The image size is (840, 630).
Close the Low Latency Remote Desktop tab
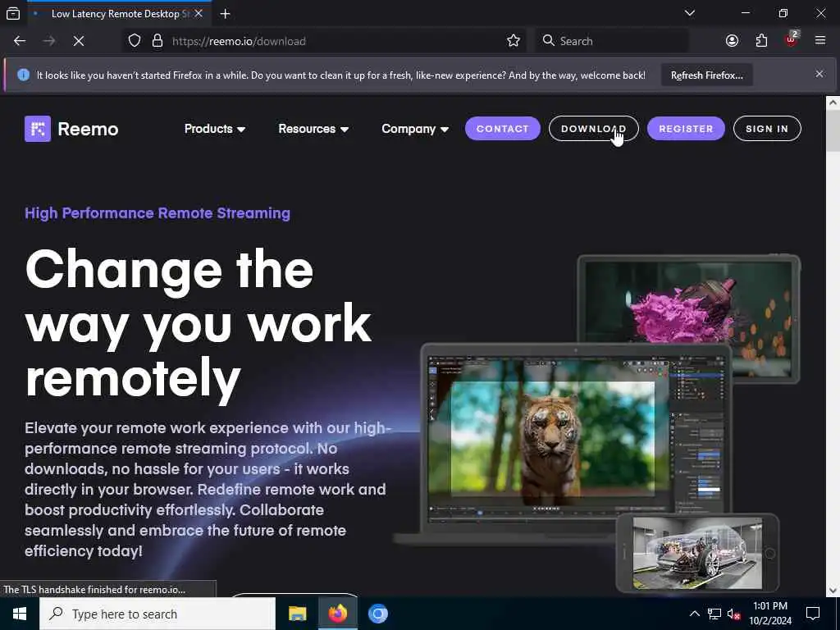tap(199, 14)
